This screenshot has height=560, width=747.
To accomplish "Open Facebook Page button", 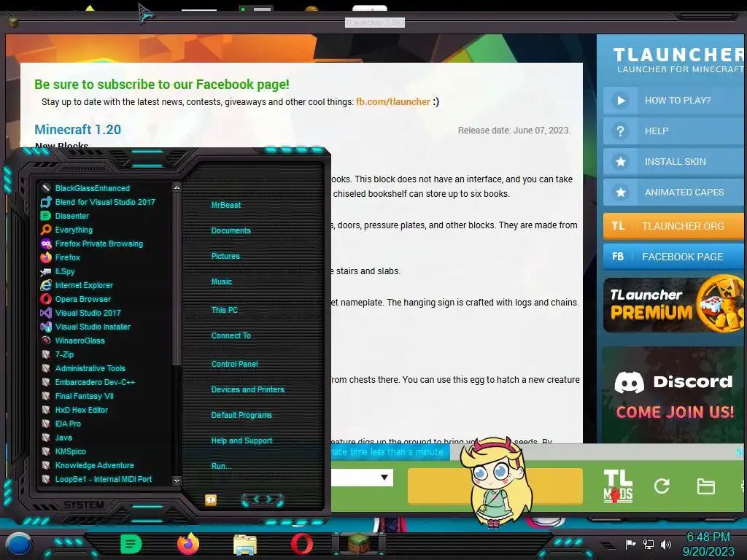I will [673, 257].
